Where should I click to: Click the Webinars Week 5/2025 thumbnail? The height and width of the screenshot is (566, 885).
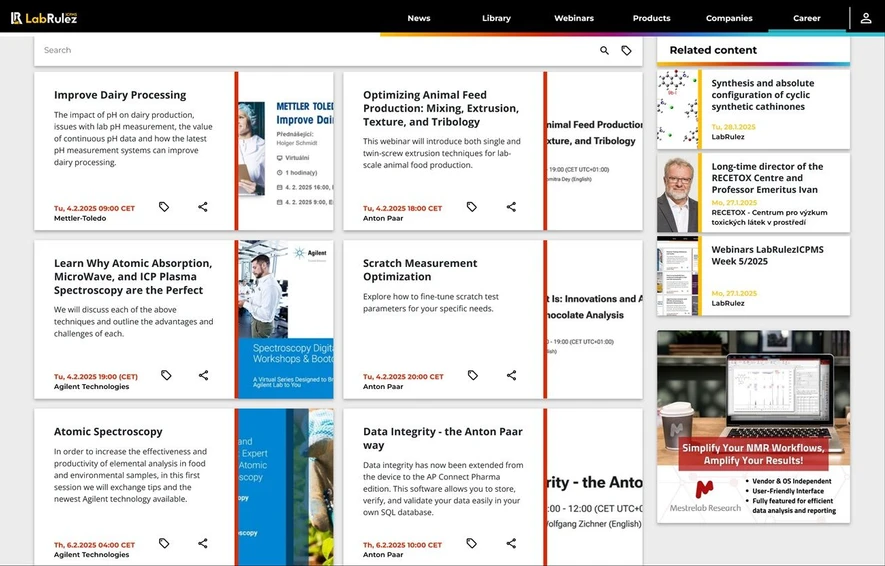pos(677,275)
